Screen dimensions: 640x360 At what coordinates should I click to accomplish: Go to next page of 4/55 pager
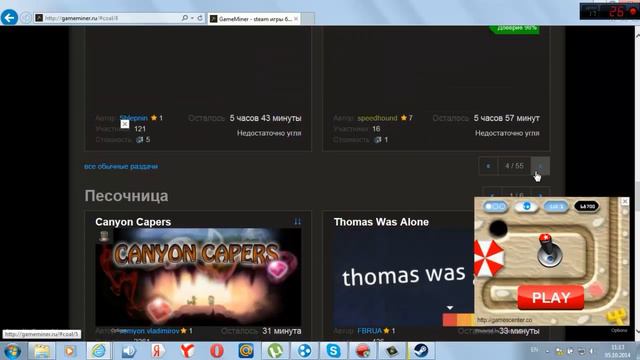click(x=540, y=166)
